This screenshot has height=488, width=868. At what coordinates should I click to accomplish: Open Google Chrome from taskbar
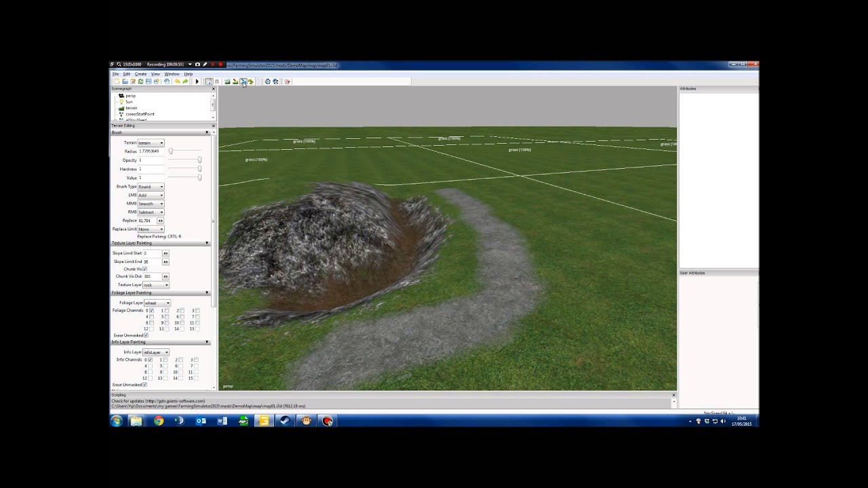point(158,421)
